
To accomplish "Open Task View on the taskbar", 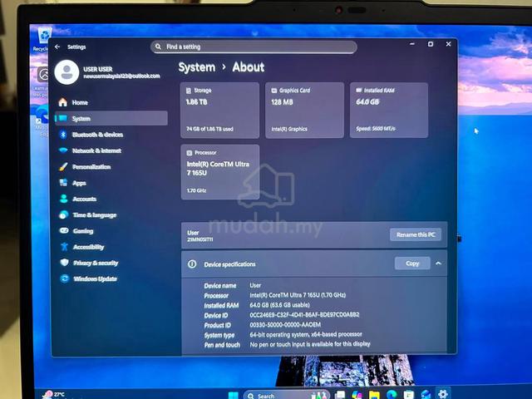I will coord(340,395).
